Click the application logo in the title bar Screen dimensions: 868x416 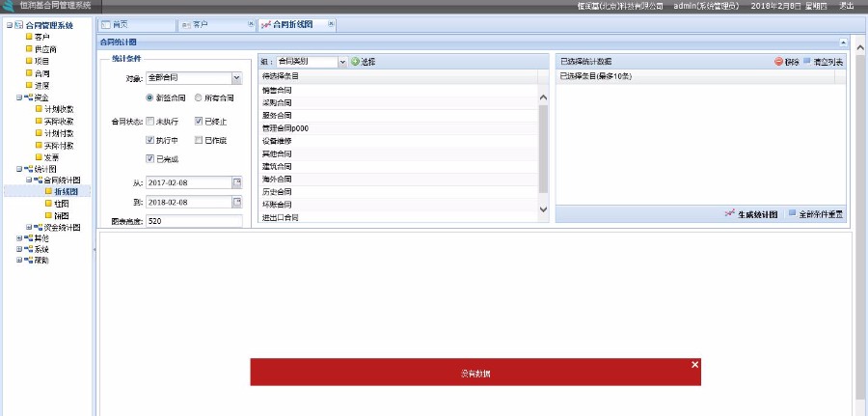pyautogui.click(x=8, y=6)
